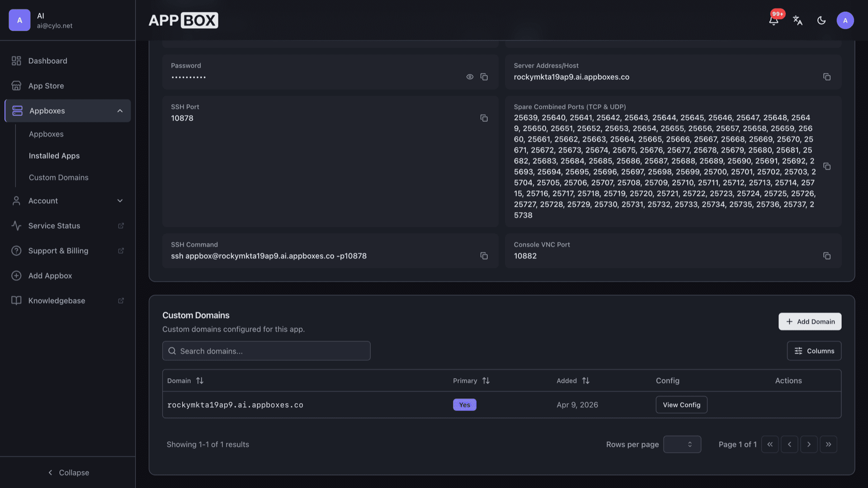Viewport: 868px width, 488px height.
Task: Focus the Search domains field
Action: point(266,351)
